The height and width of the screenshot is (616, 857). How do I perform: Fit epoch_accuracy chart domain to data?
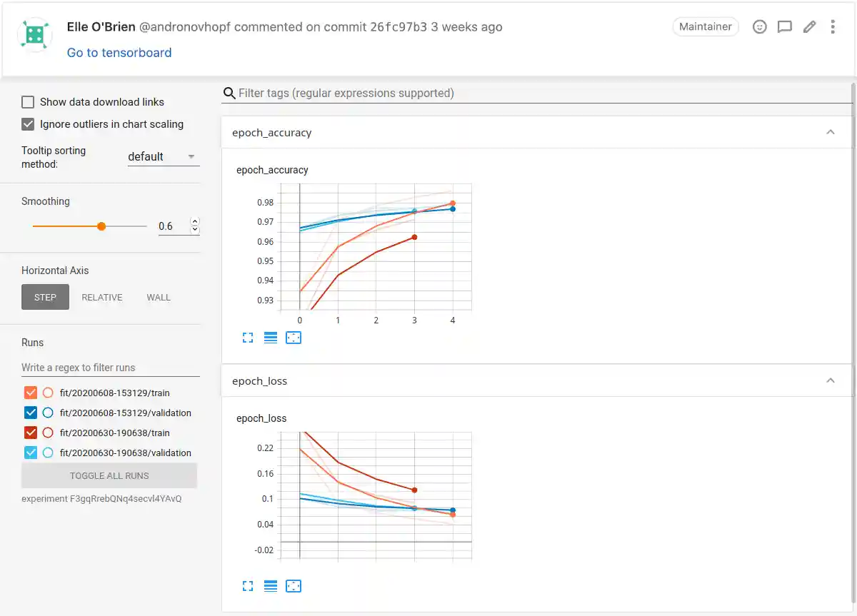point(294,337)
